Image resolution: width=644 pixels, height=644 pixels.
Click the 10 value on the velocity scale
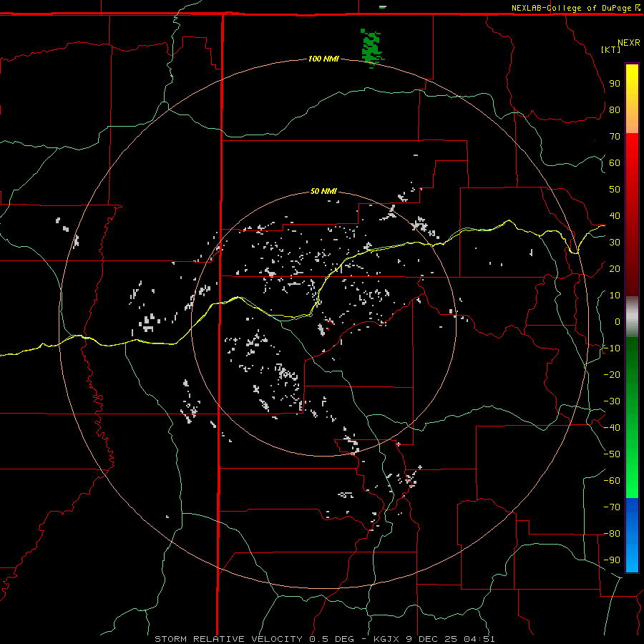615,296
